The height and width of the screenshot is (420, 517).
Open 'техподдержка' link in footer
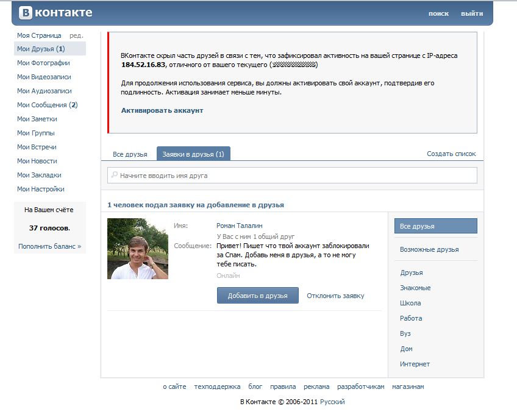[217, 386]
